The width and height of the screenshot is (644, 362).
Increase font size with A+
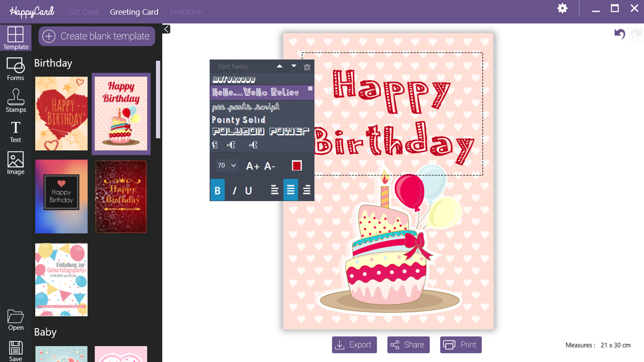(253, 166)
